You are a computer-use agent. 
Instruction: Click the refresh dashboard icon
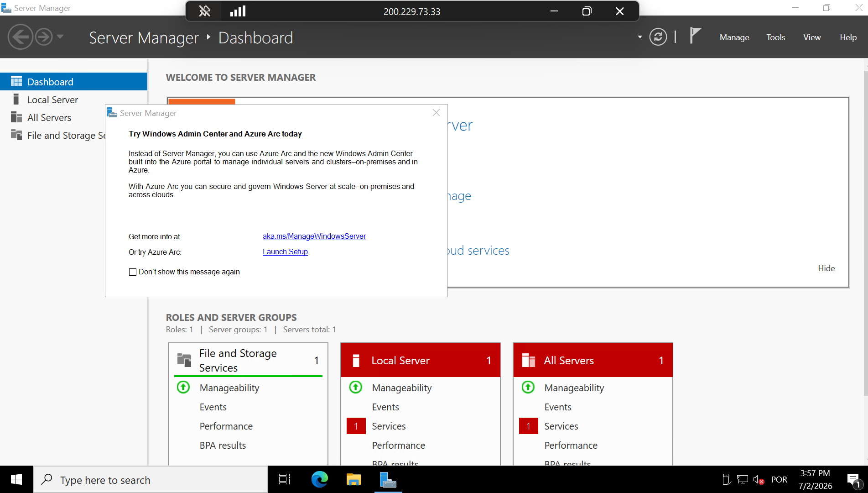coord(658,37)
